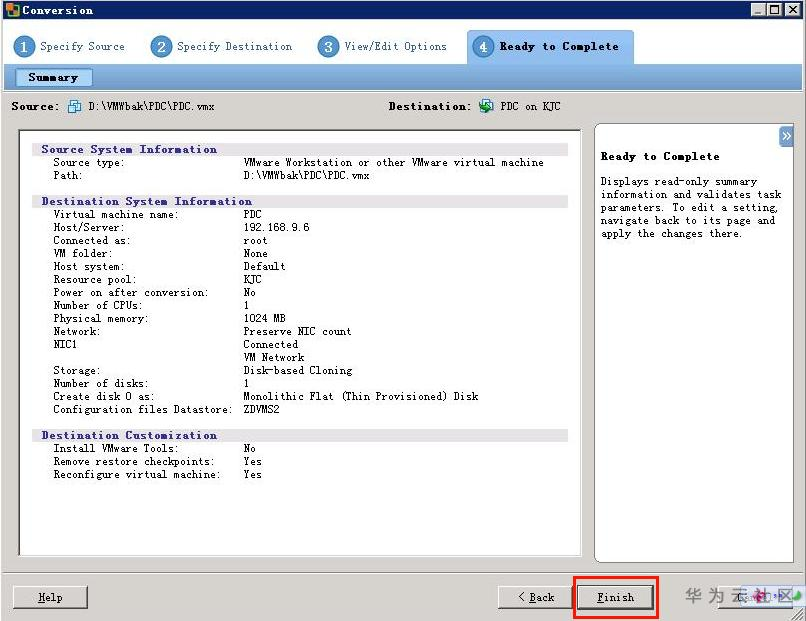Go back with the Back button
The width and height of the screenshot is (806, 621).
click(536, 597)
